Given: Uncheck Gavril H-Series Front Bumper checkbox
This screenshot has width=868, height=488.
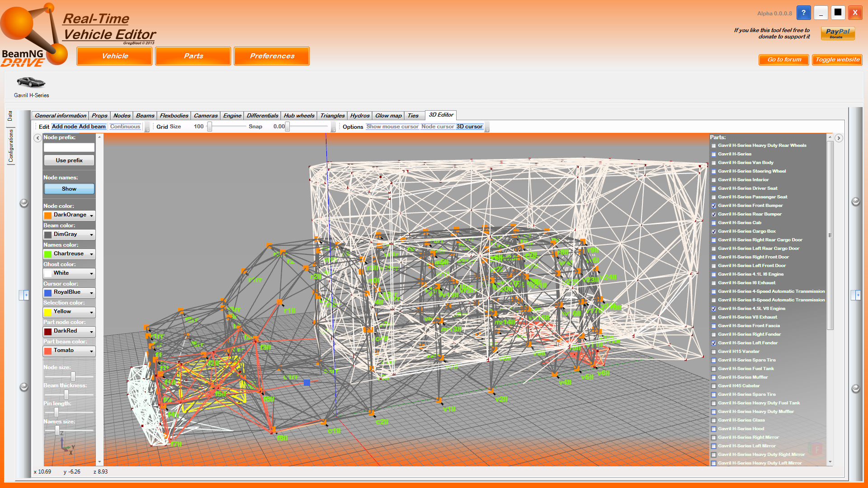Looking at the screenshot, I should [x=714, y=206].
